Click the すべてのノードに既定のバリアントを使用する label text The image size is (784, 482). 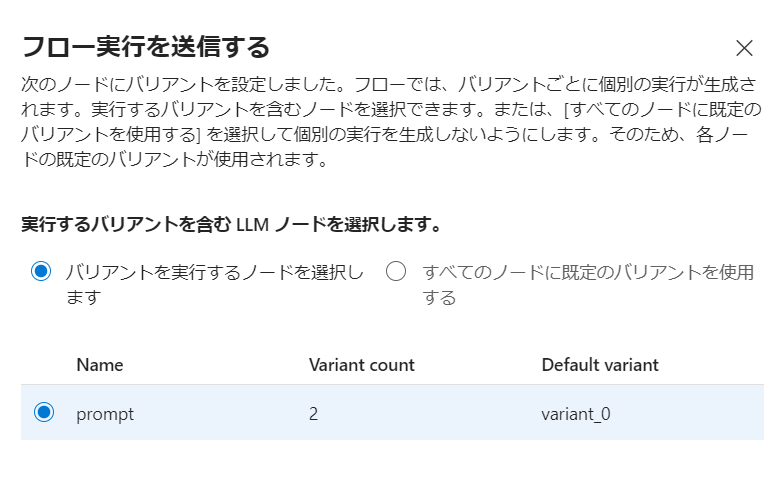(588, 284)
